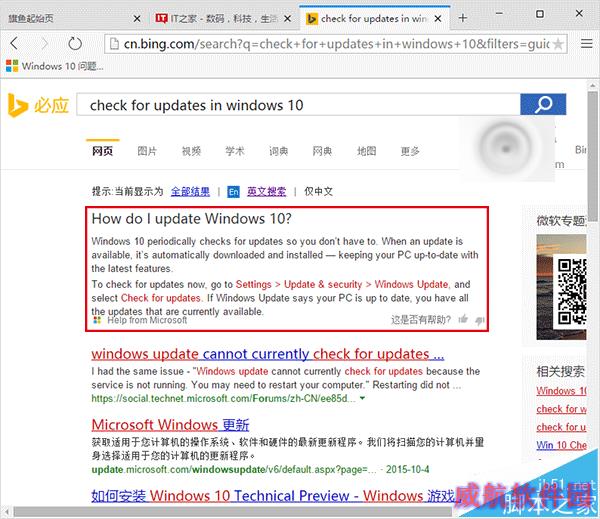This screenshot has width=600, height=519.
Task: Click the IT之家 red tab favicon
Action: [161, 18]
